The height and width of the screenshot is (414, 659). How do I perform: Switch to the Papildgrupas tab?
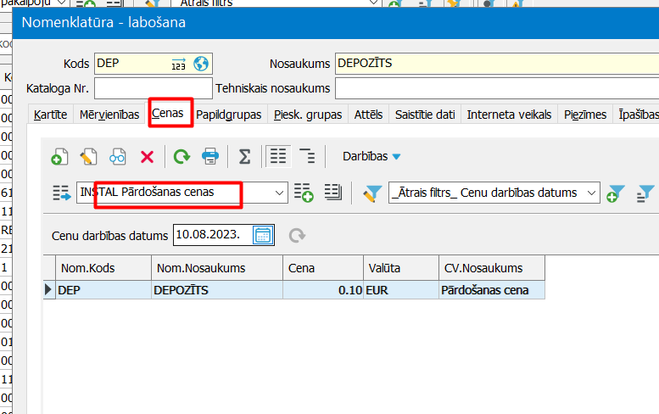(229, 114)
